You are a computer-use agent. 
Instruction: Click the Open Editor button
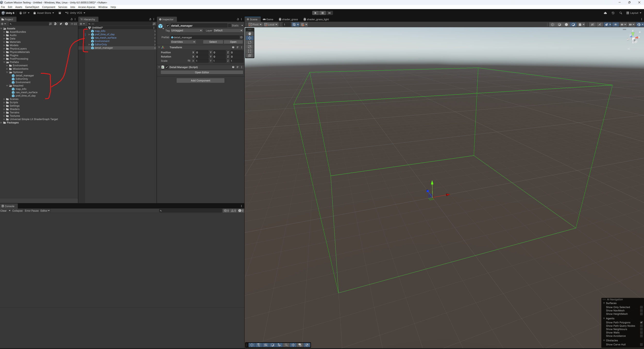pyautogui.click(x=202, y=72)
